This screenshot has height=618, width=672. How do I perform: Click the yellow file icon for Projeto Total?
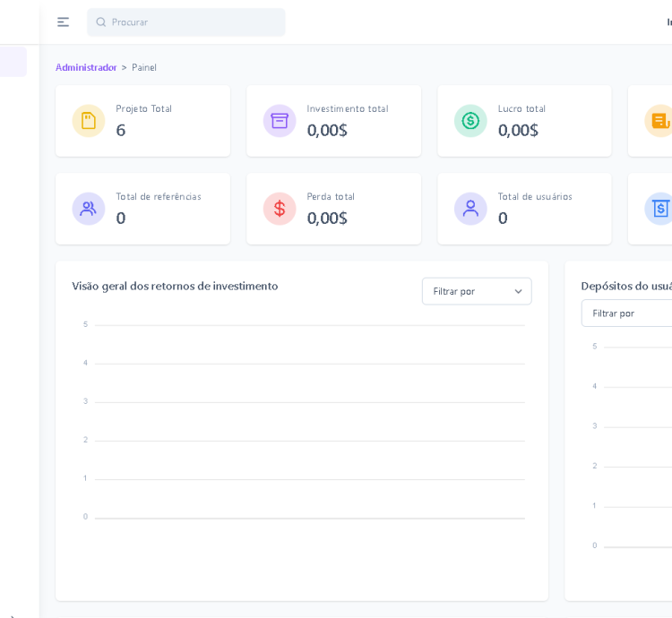89,121
